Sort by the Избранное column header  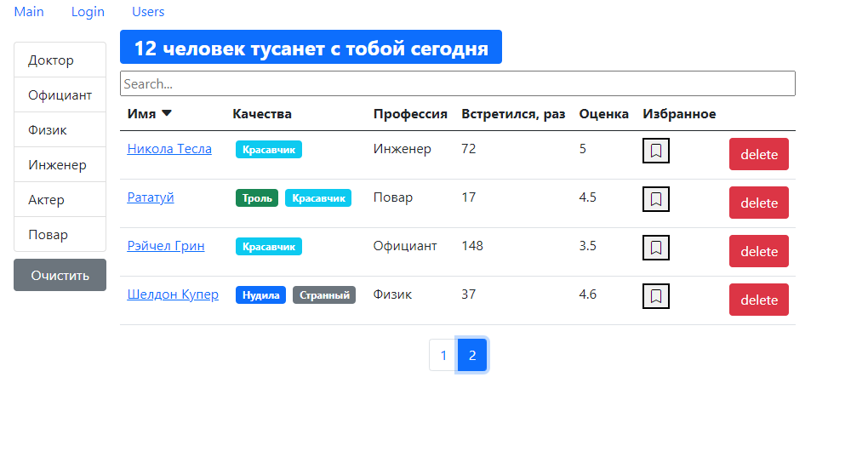point(679,114)
